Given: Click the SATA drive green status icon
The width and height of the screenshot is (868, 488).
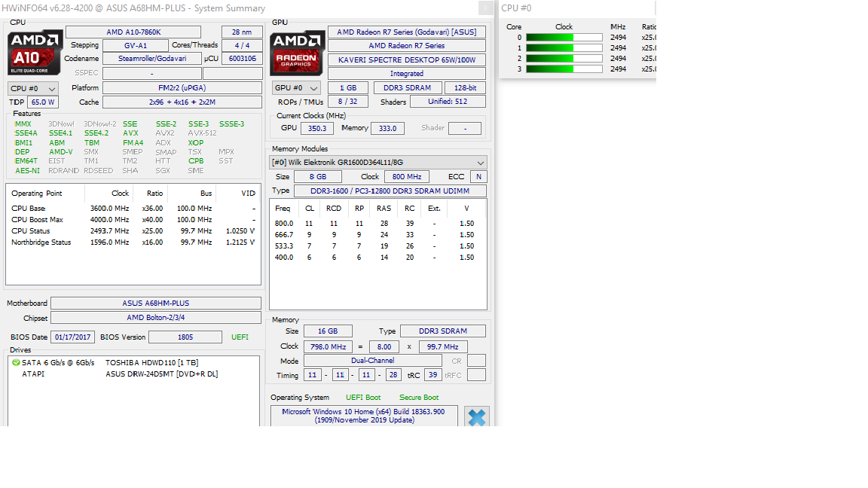Looking at the screenshot, I should click(x=16, y=362).
